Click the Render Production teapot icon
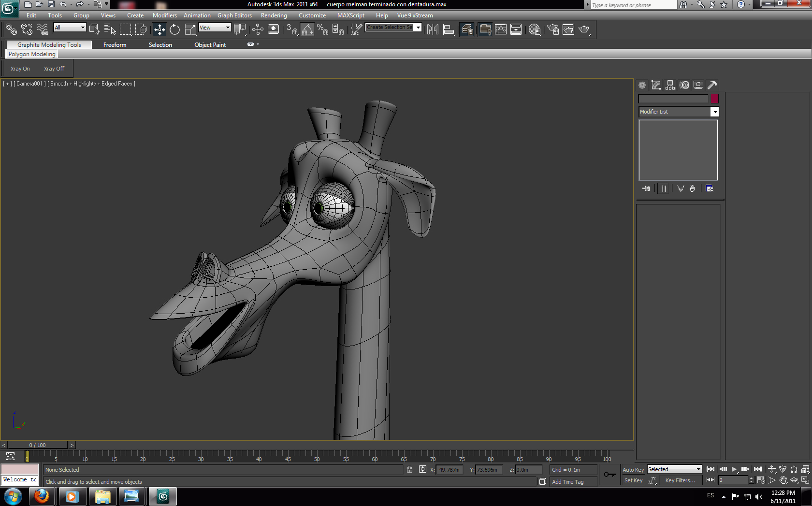Viewport: 812px width, 506px height. [584, 29]
